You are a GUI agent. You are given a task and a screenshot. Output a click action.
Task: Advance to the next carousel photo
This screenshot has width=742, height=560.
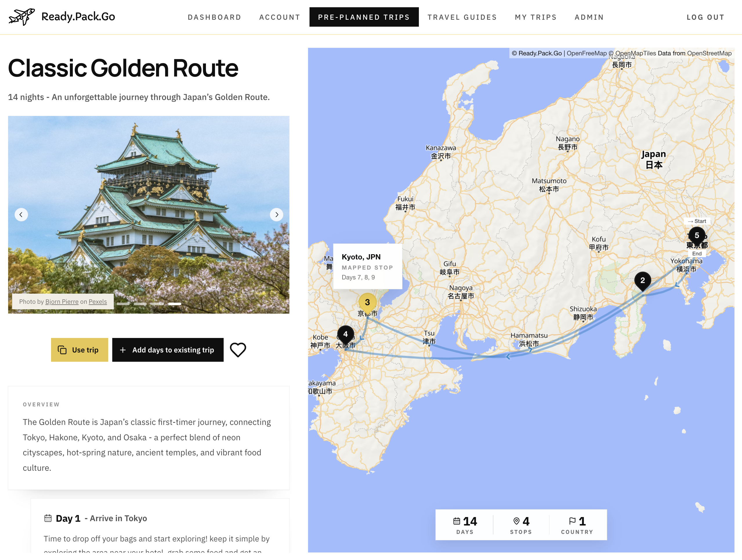pos(276,214)
